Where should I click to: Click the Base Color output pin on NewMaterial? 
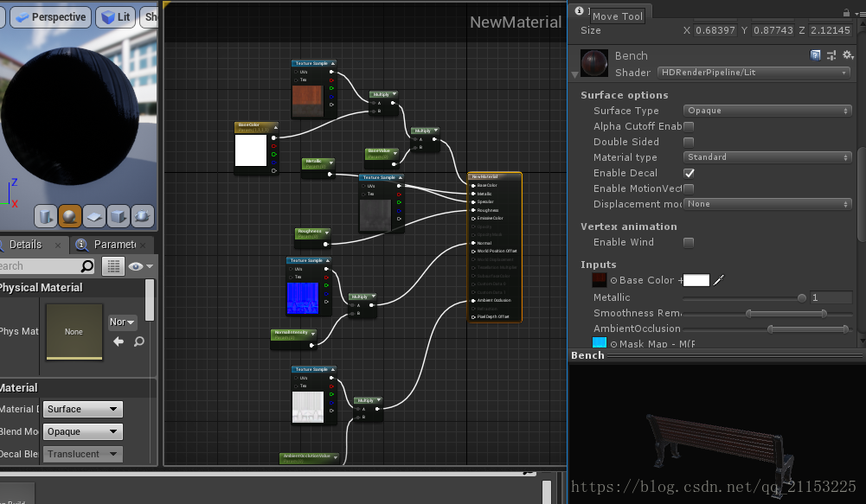[473, 186]
